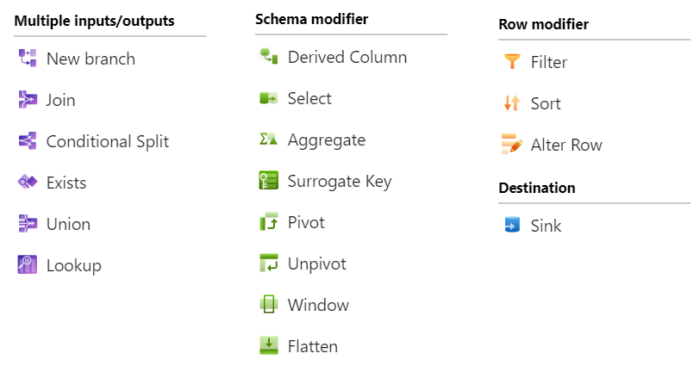Click the Union icon

(x=27, y=224)
